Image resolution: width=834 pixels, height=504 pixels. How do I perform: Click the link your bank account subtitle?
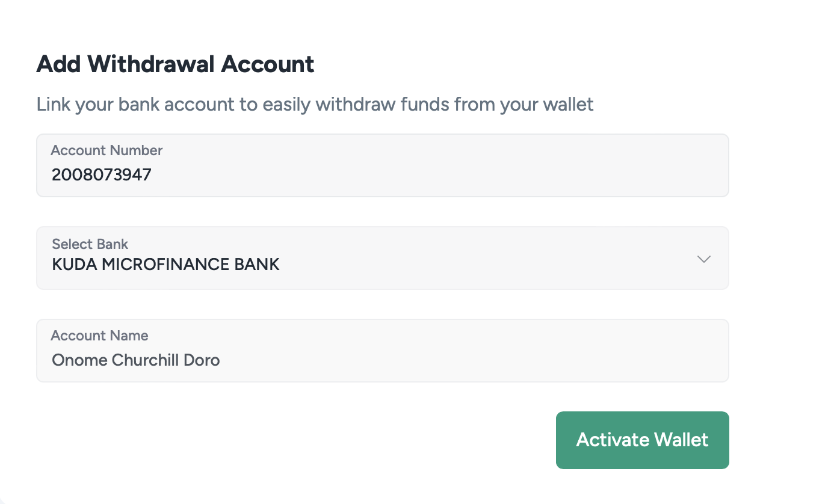pyautogui.click(x=315, y=105)
